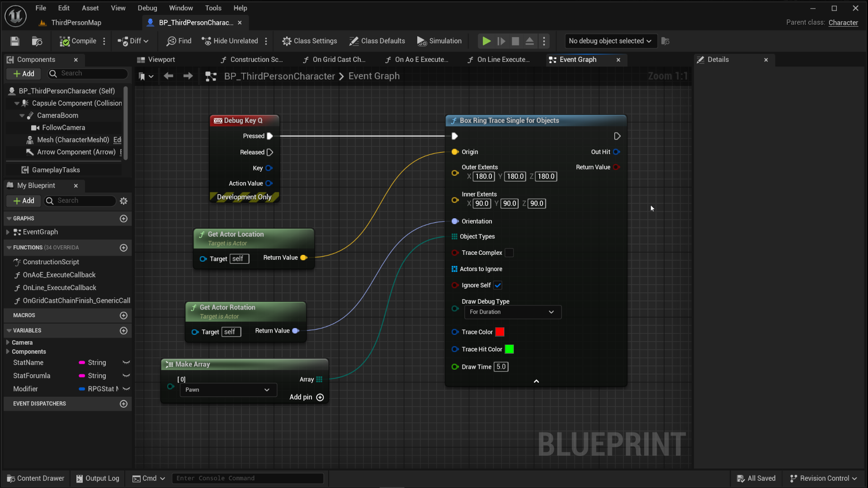Navigate back in graph history
The height and width of the screenshot is (488, 868).
pos(169,76)
